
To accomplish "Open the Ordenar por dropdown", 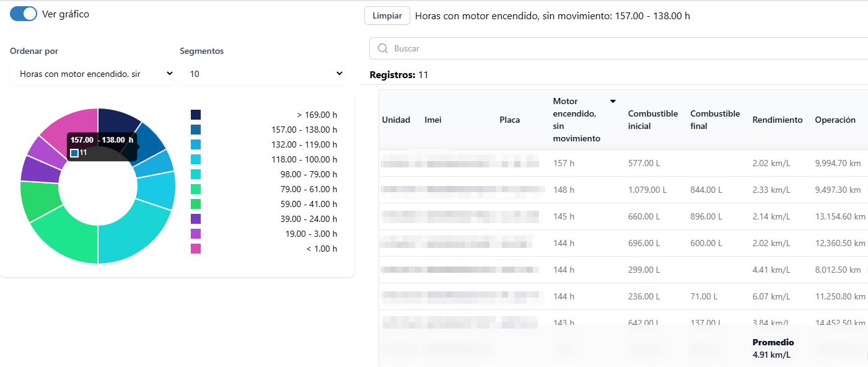I will (92, 74).
